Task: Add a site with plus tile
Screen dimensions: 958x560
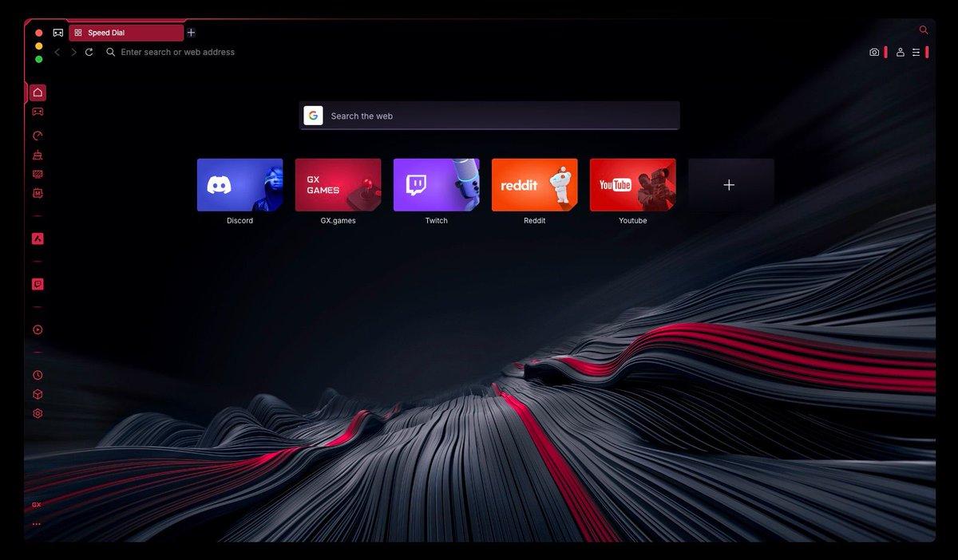Action: [x=730, y=184]
